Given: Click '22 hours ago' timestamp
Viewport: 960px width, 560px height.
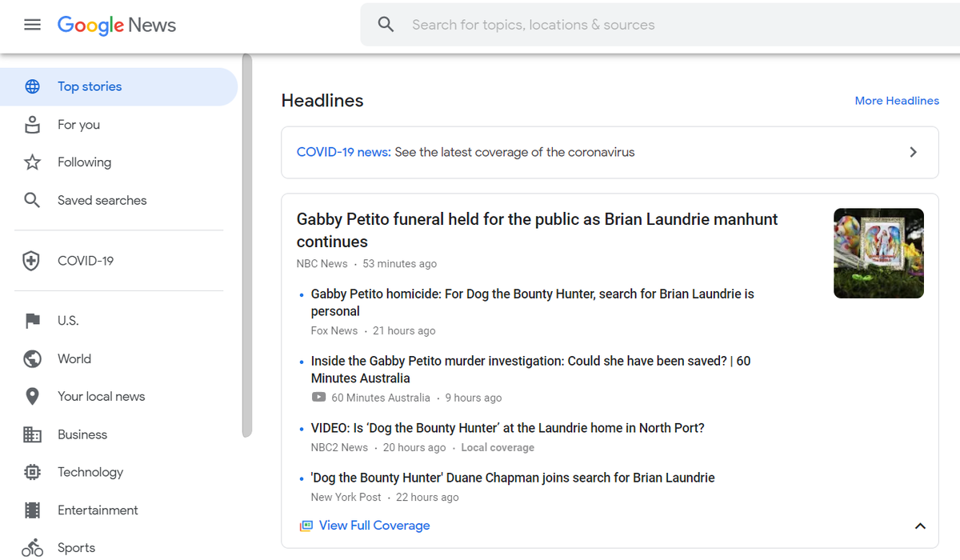Looking at the screenshot, I should click(x=427, y=498).
